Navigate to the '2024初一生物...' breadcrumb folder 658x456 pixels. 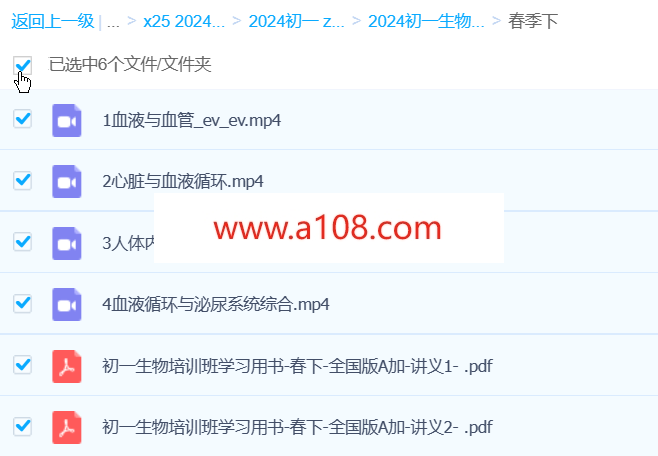tap(426, 21)
